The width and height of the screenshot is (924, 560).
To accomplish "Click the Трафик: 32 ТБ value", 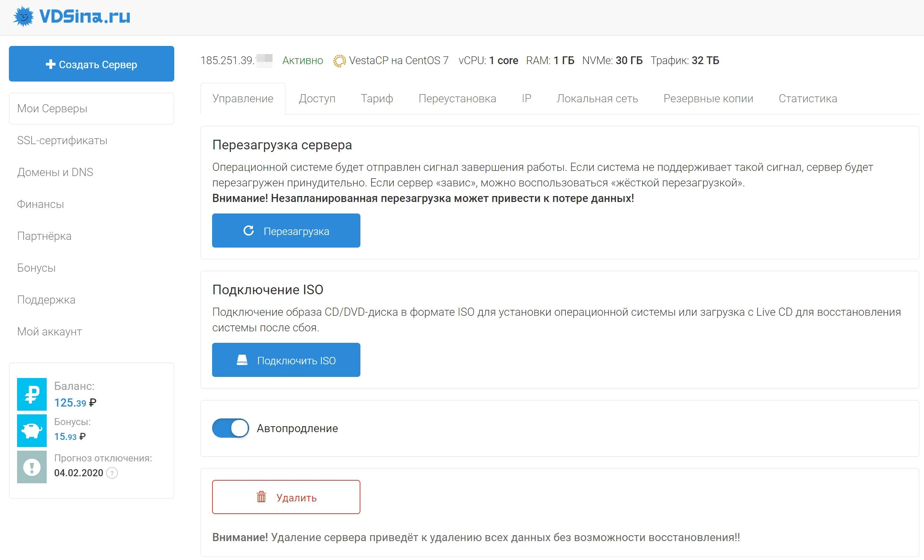I will tap(685, 61).
